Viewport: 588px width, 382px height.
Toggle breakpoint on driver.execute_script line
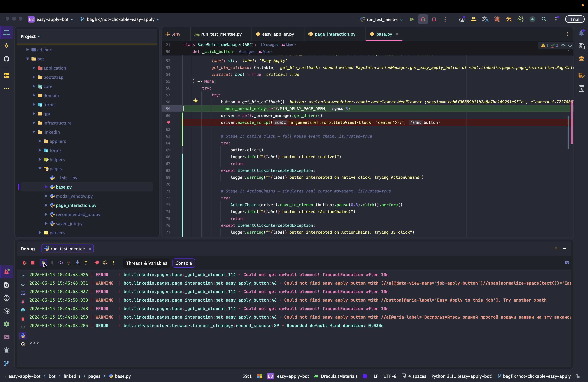click(169, 122)
